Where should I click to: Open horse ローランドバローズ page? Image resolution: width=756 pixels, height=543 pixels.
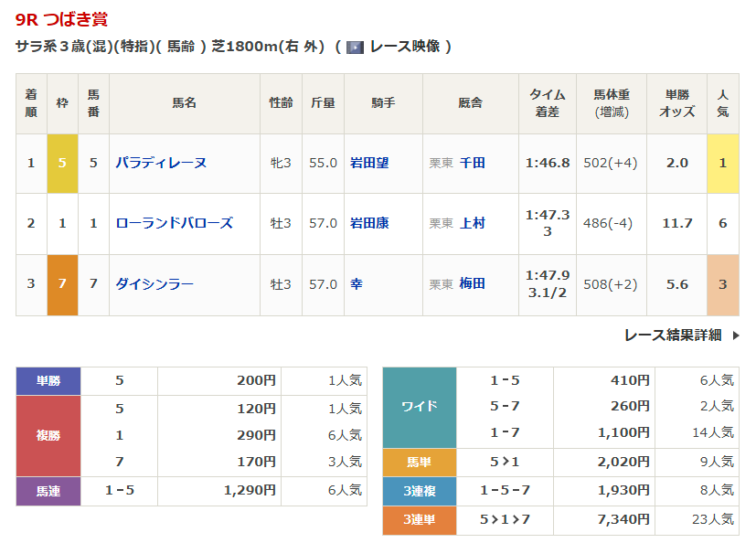174,223
